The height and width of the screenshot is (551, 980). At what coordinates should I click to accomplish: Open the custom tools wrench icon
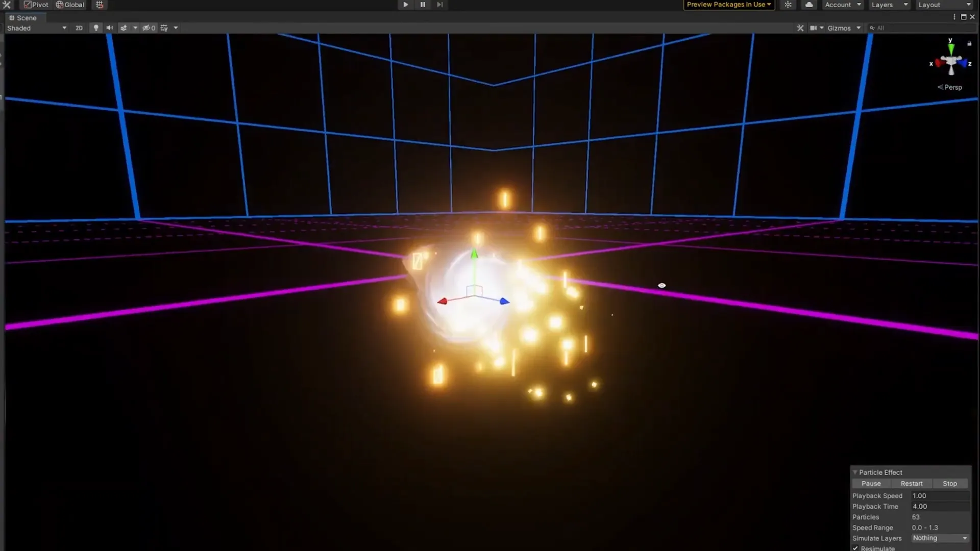tap(7, 5)
